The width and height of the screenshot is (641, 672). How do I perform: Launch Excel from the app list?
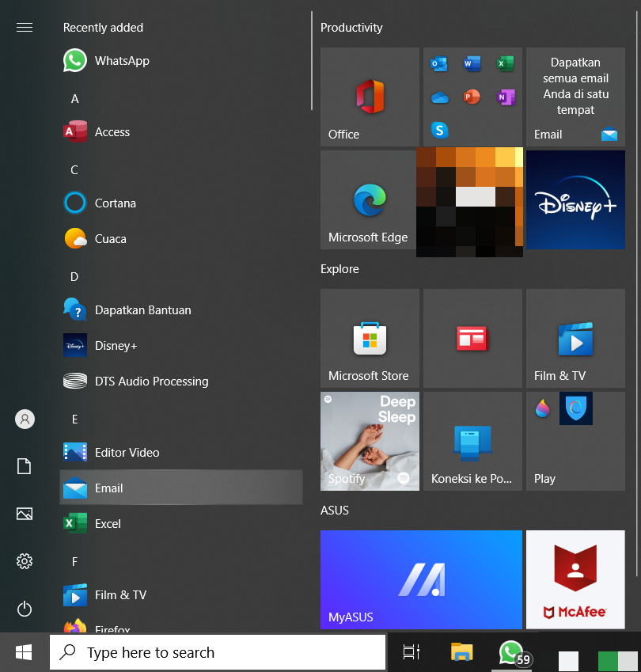[180, 523]
